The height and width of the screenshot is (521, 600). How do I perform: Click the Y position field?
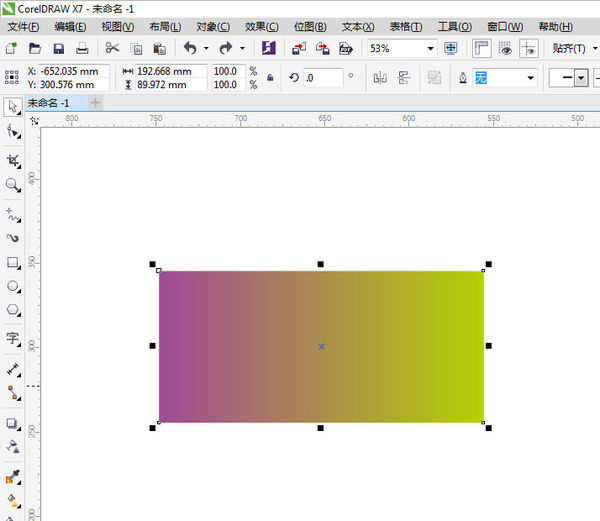(73, 85)
